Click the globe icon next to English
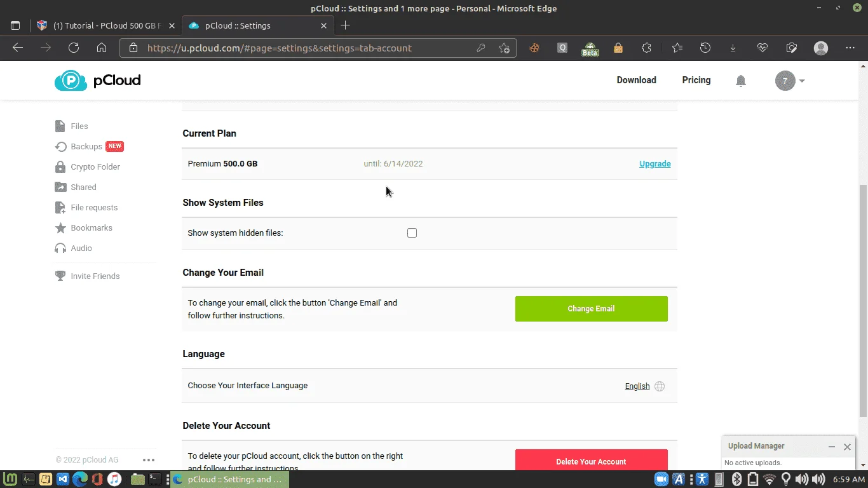This screenshot has width=868, height=488. click(x=660, y=386)
